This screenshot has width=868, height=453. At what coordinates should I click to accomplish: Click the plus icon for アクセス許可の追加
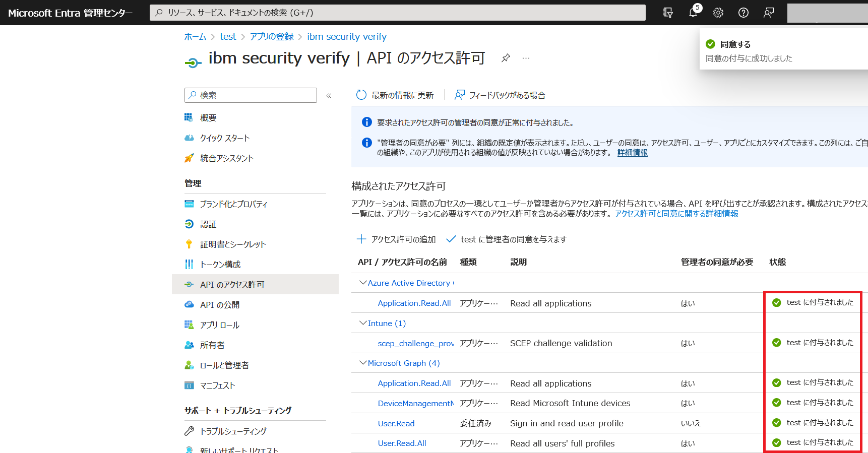tap(361, 239)
